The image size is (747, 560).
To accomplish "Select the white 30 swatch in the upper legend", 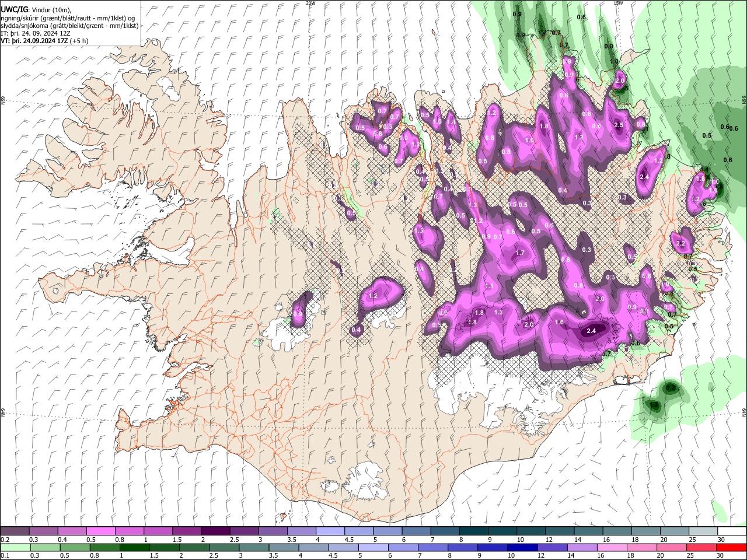I will 731,531.
